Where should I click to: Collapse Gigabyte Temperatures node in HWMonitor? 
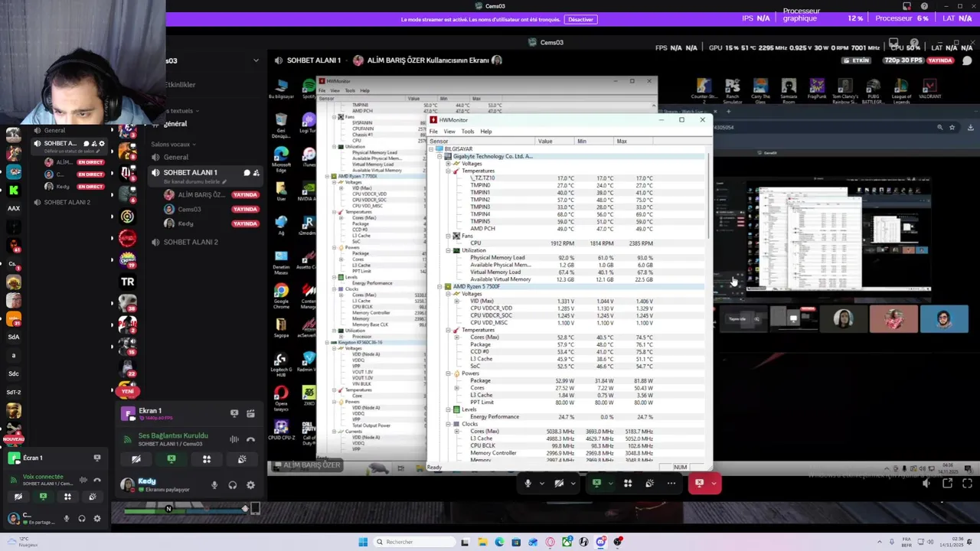448,171
